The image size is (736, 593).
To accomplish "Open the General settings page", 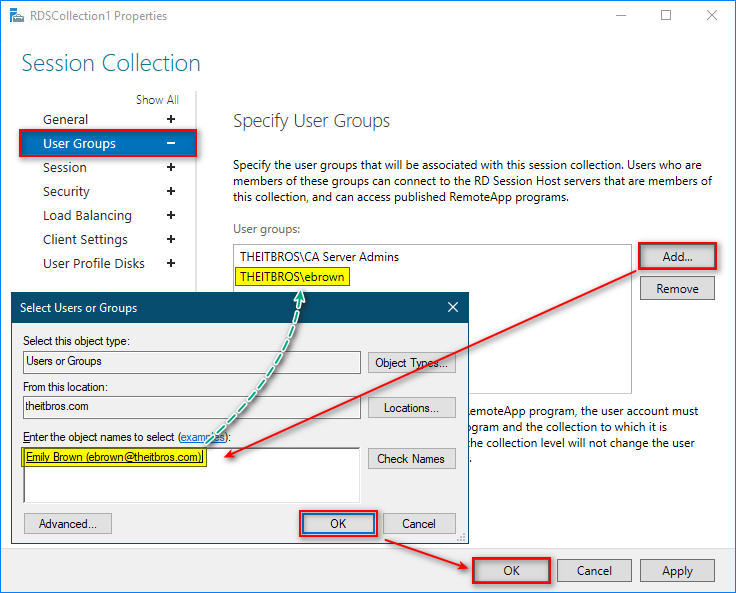I will coord(65,120).
